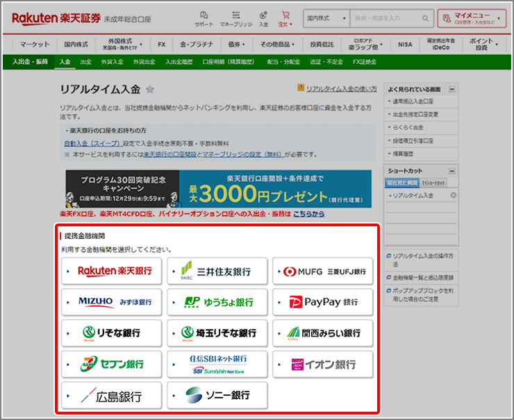Choose みずほ銀行 bank button

(x=111, y=302)
